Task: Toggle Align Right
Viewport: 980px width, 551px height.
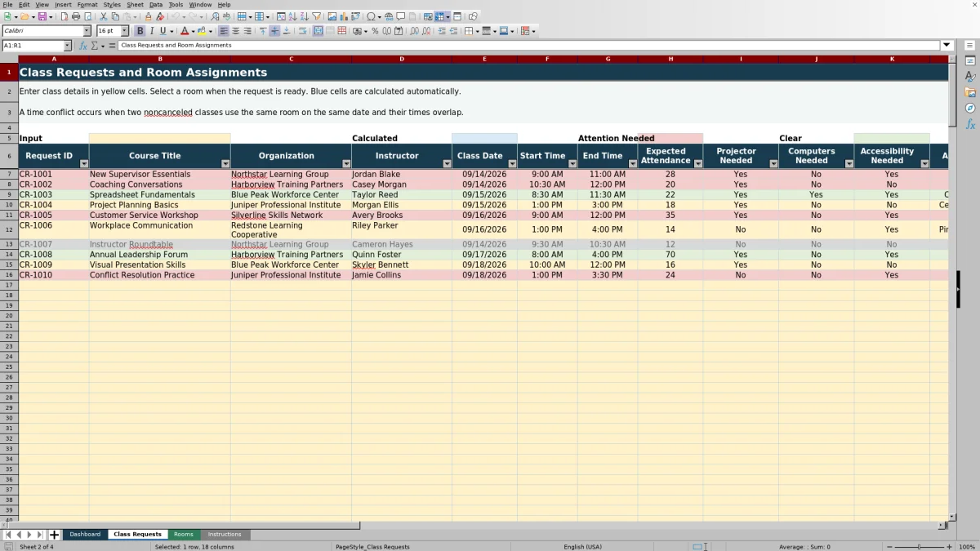Action: (247, 31)
